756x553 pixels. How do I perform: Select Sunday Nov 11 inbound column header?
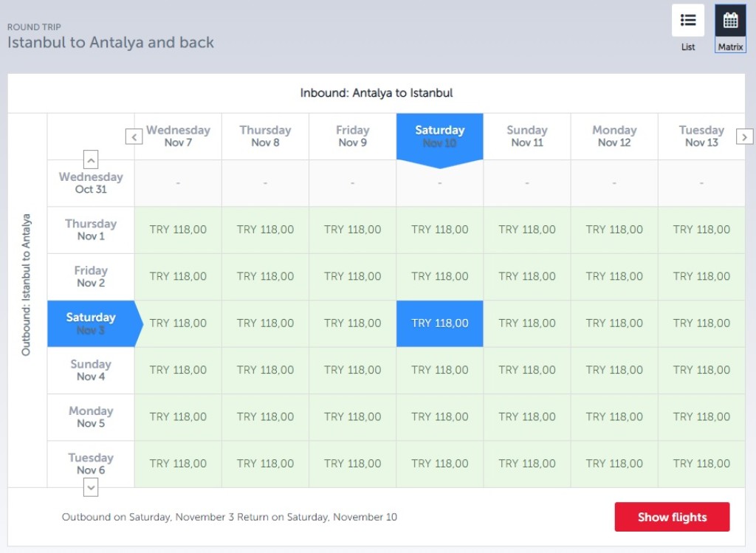tap(526, 137)
